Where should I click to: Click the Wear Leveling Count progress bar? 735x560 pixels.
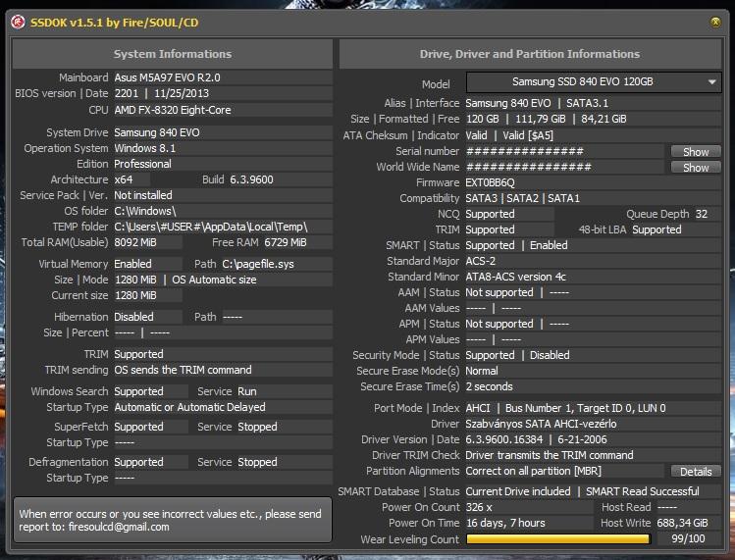pyautogui.click(x=558, y=538)
